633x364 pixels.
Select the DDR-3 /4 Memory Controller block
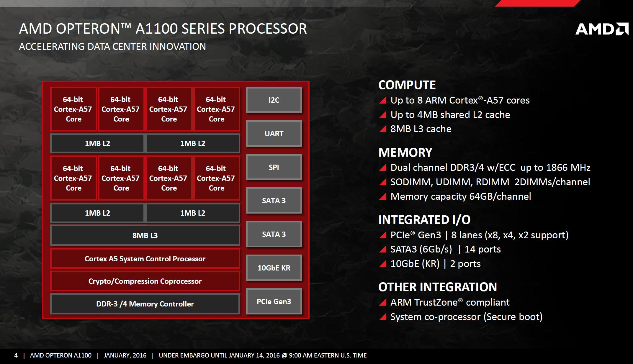click(x=145, y=304)
